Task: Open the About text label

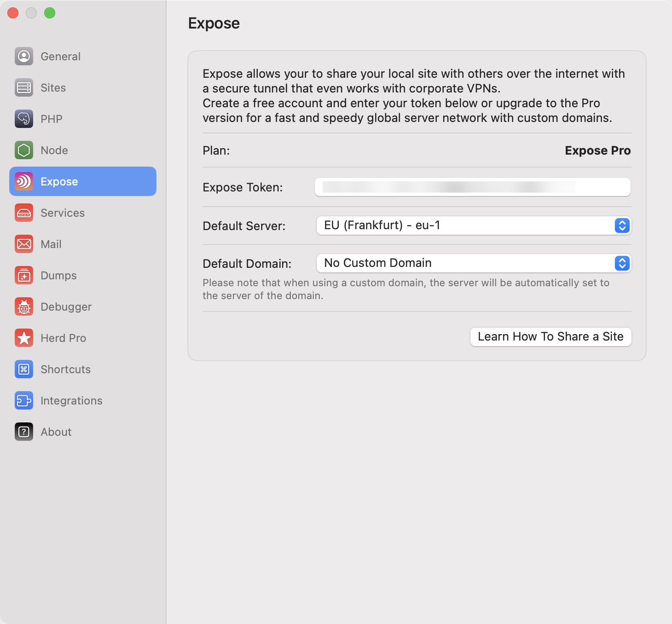Action: pos(56,432)
